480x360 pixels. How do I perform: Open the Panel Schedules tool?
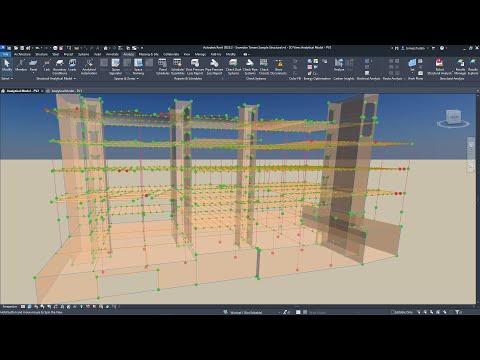(x=163, y=66)
